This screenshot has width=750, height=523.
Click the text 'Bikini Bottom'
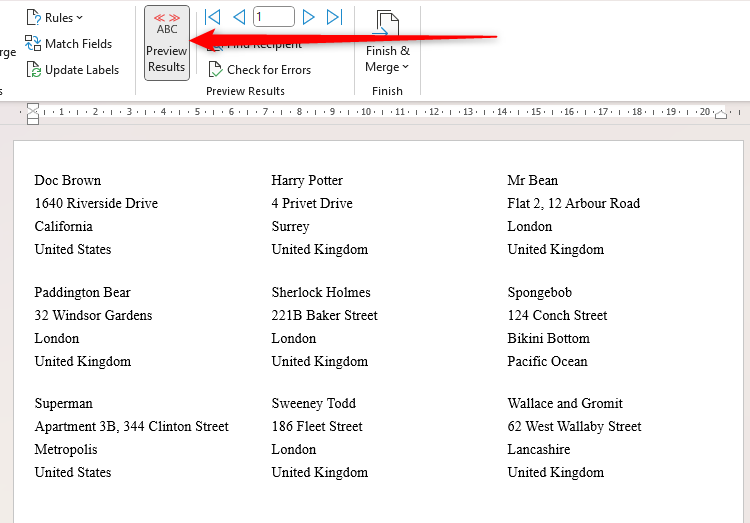point(549,338)
